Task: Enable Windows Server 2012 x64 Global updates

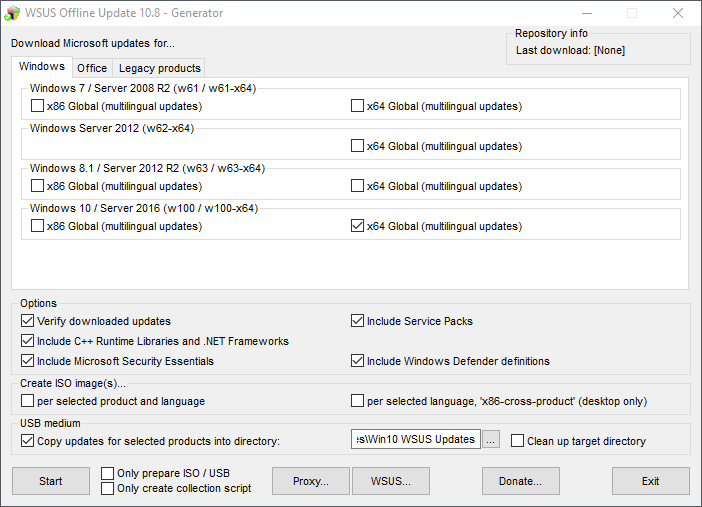Action: pos(357,146)
